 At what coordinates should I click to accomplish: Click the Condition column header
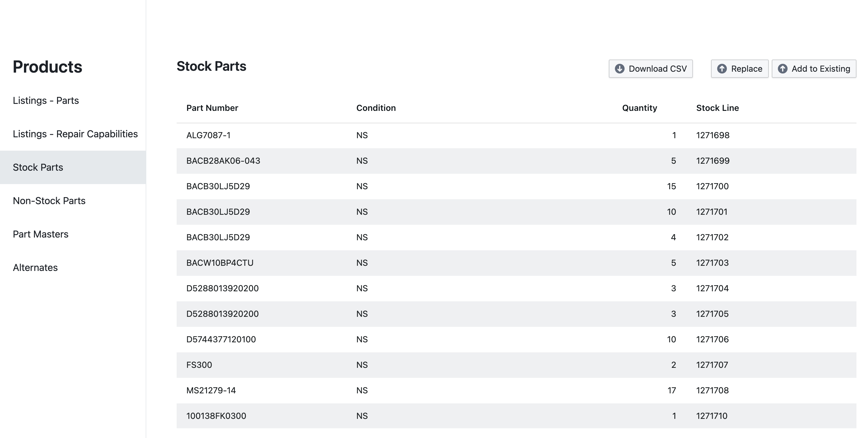[376, 108]
